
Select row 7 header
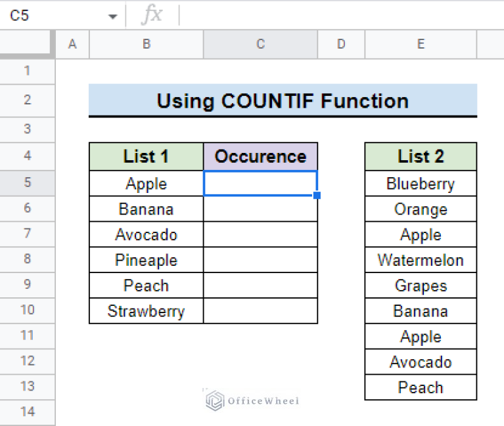28,234
